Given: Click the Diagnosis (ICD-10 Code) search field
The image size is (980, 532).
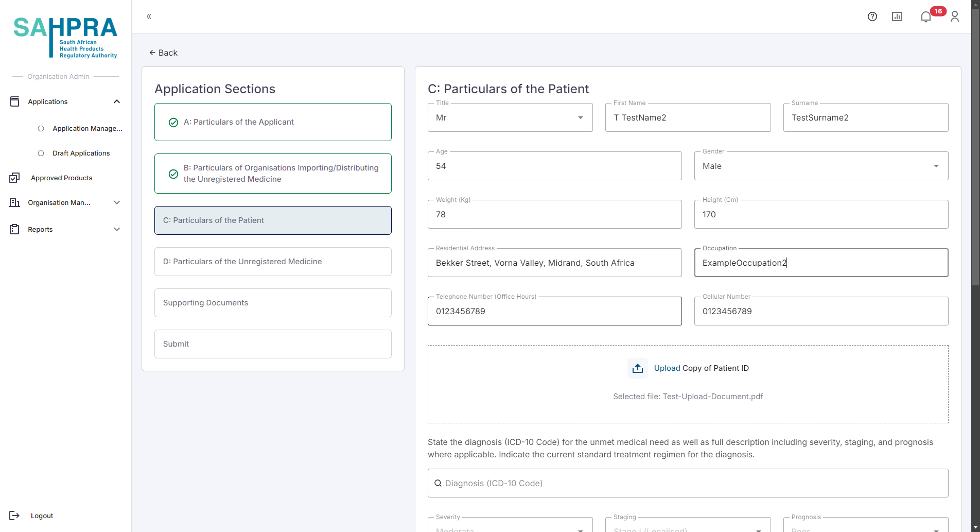Looking at the screenshot, I should pyautogui.click(x=688, y=483).
